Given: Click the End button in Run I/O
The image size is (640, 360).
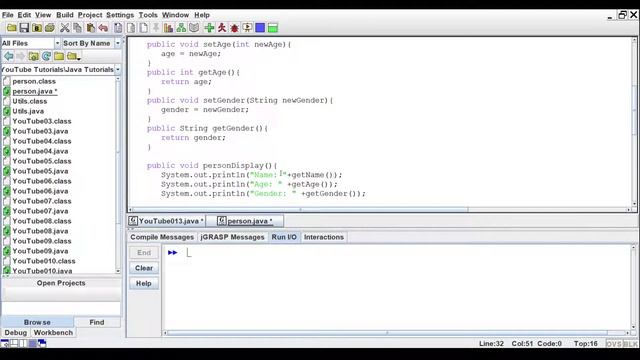Looking at the screenshot, I should (144, 253).
